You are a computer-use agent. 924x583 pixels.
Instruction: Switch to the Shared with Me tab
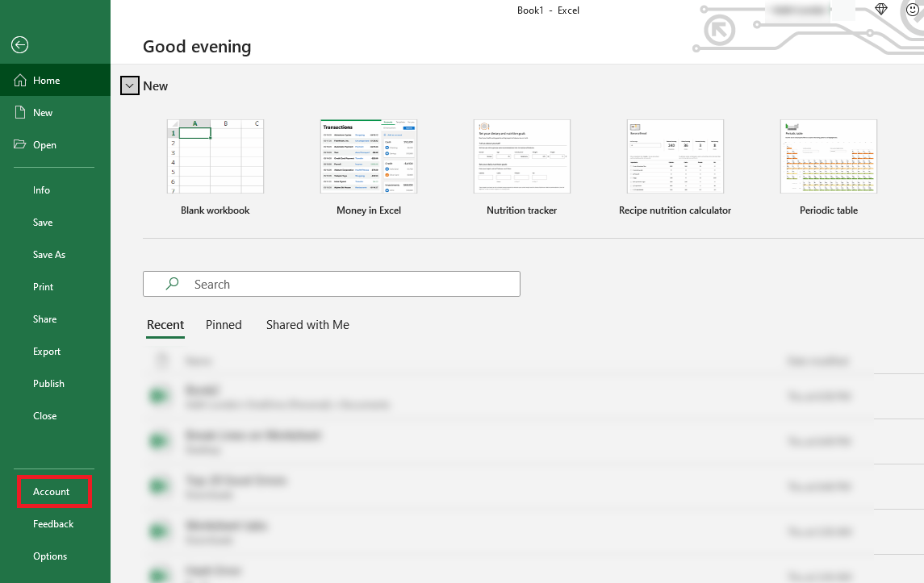(x=307, y=325)
